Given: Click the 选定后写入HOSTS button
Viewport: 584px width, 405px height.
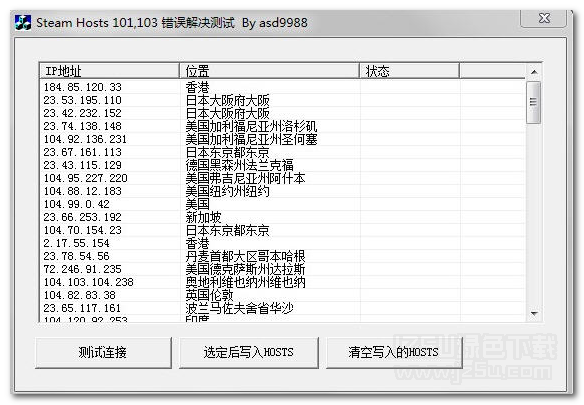Looking at the screenshot, I should 248,352.
